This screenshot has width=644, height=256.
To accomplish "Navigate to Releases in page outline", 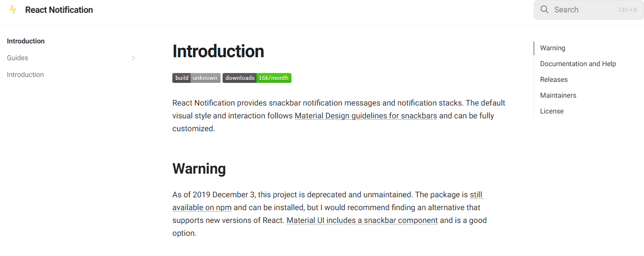I will click(x=554, y=79).
